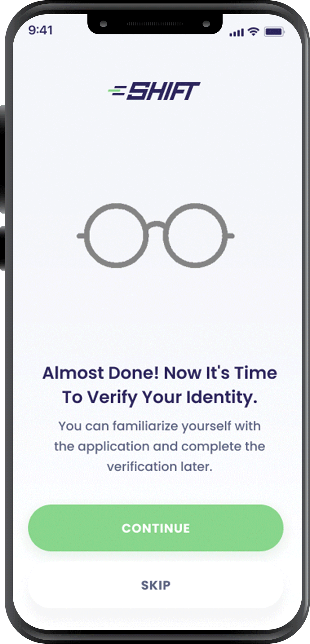Click the glasses illustration icon
Viewport: 310px width, 644px height.
[156, 236]
